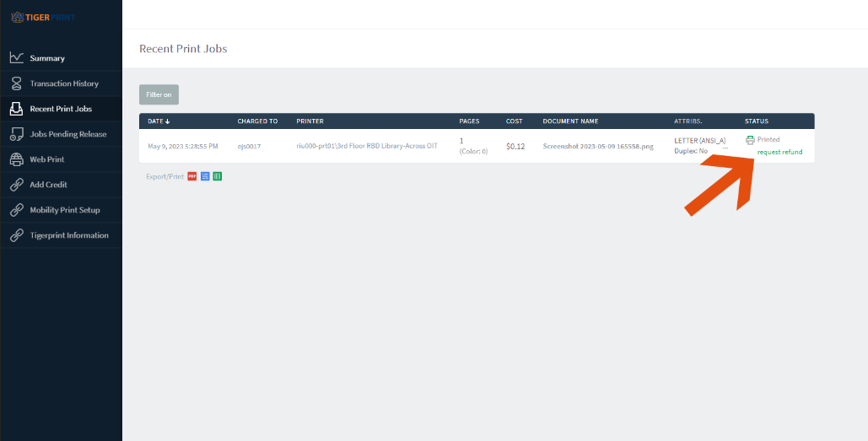Sort by the Pages column header

point(469,121)
